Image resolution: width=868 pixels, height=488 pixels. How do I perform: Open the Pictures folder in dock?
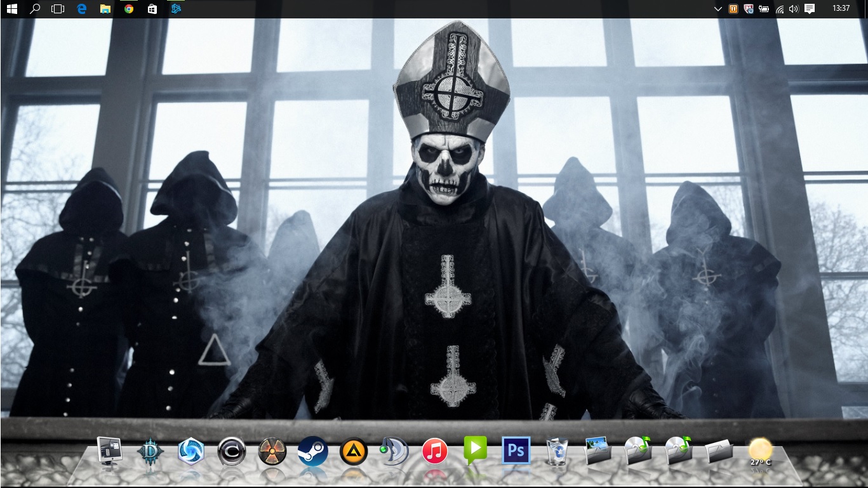(598, 450)
